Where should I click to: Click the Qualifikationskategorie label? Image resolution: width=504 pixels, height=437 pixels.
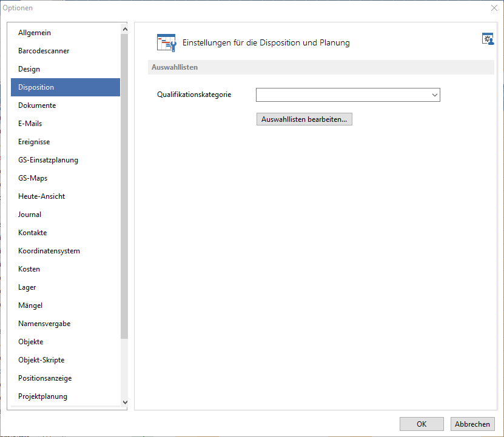pyautogui.click(x=194, y=95)
